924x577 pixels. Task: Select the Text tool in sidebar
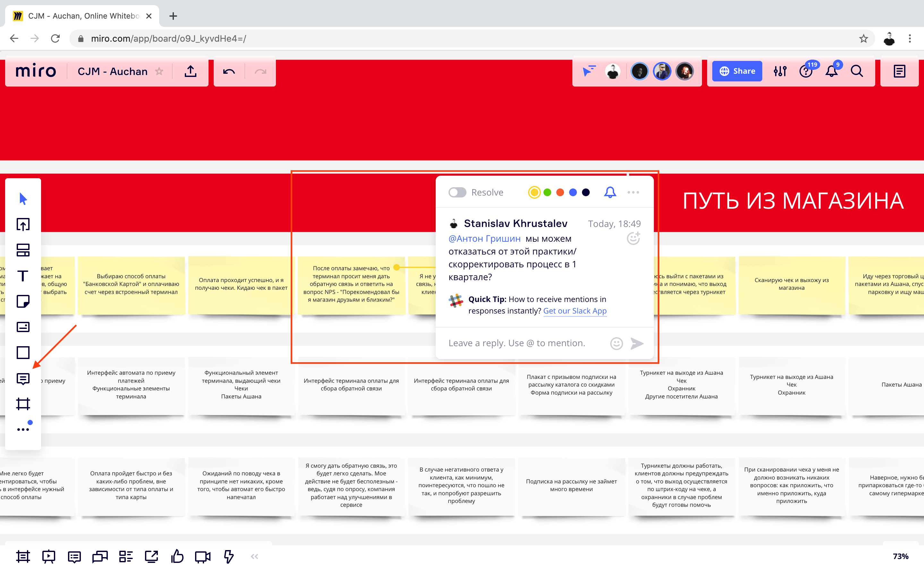click(23, 276)
